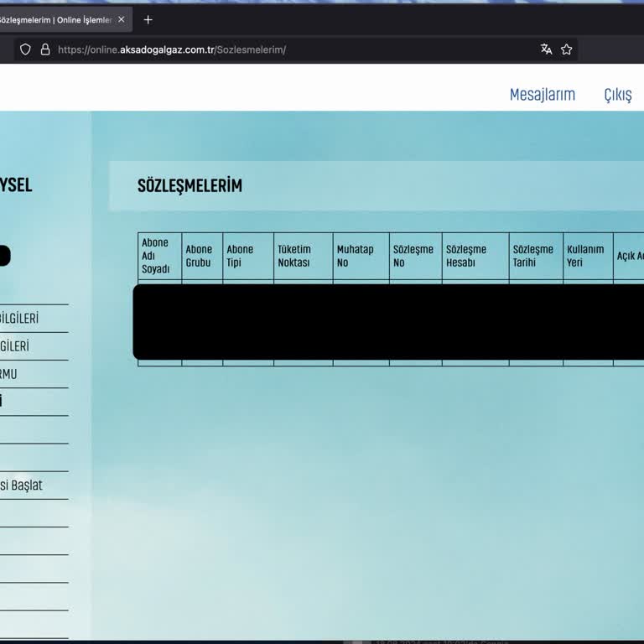Click the translate page icon

click(x=546, y=49)
